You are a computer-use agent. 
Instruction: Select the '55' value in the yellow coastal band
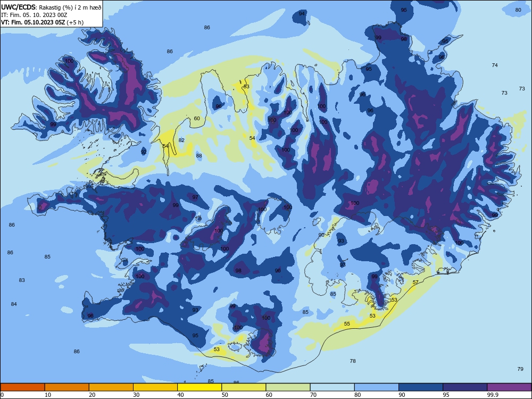pos(347,323)
